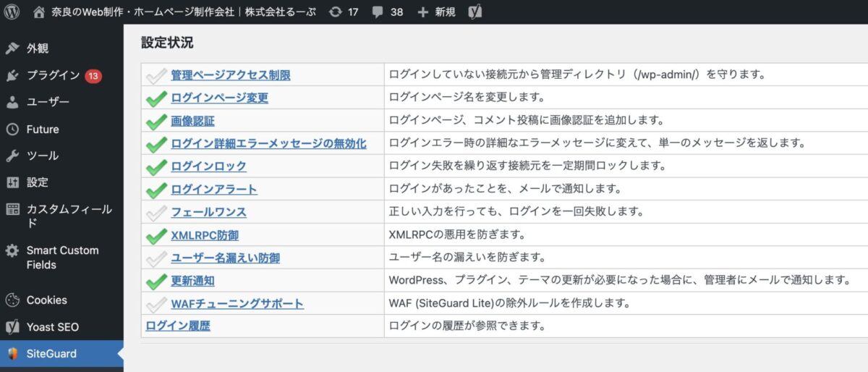This screenshot has width=868, height=372.
Task: Open the 画像認証 link
Action: [192, 121]
